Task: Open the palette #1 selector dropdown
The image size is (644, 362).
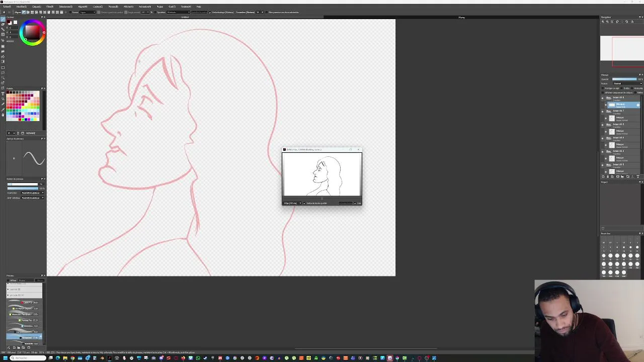Action: click(x=11, y=133)
